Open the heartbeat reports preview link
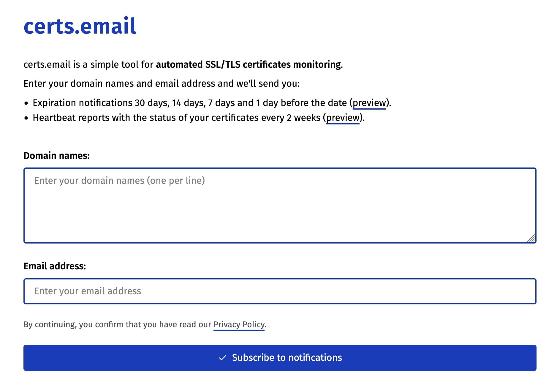The height and width of the screenshot is (392, 557). (343, 118)
